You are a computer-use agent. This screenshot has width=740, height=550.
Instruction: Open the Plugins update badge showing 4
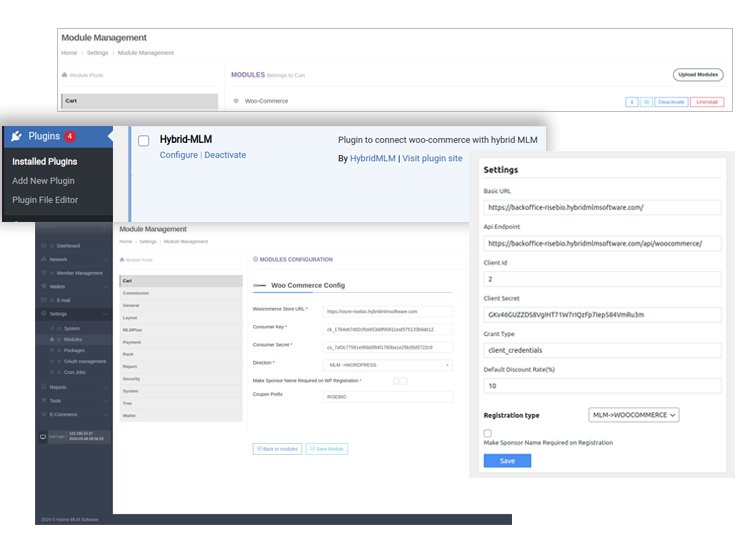[70, 136]
